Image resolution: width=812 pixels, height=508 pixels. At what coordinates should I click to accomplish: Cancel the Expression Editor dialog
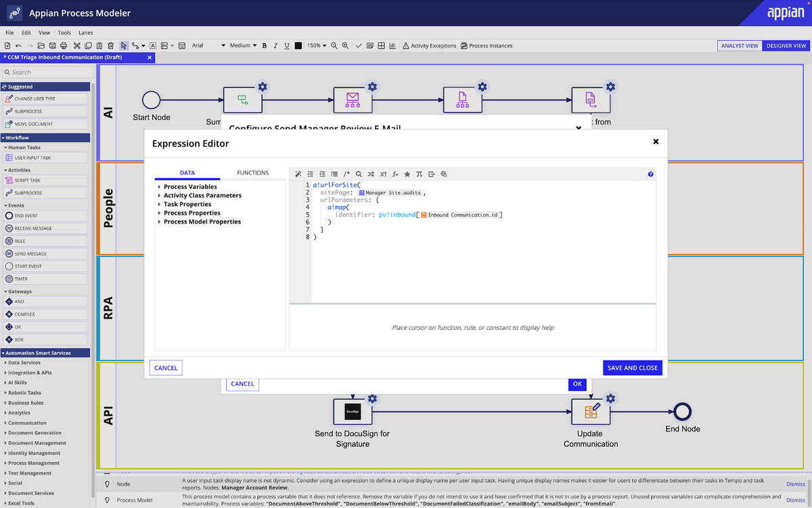pyautogui.click(x=166, y=368)
